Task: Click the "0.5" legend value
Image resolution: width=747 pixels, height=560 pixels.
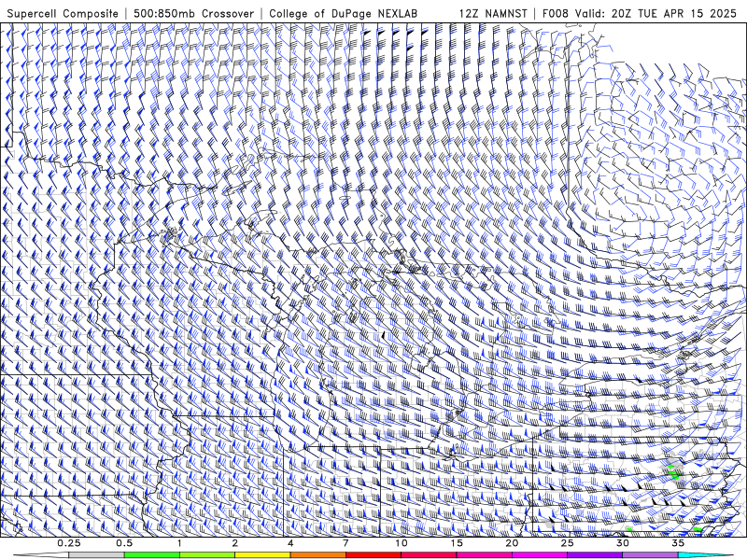Action: click(x=124, y=543)
